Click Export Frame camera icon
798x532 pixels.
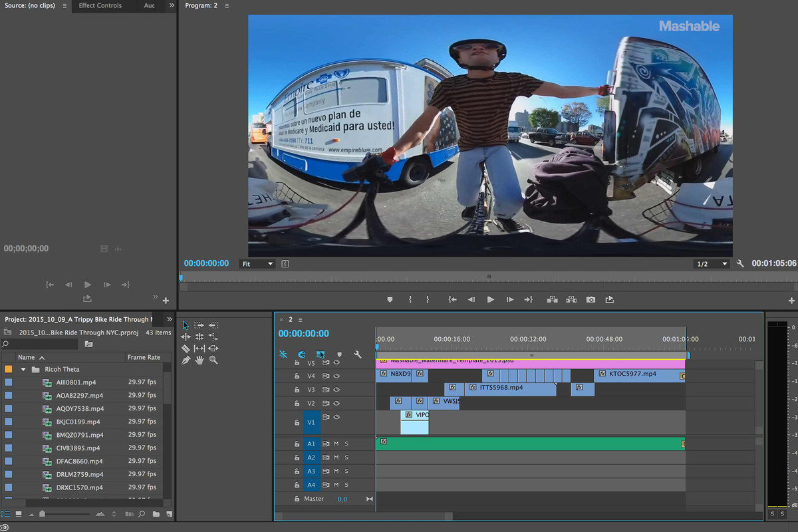coord(591,300)
